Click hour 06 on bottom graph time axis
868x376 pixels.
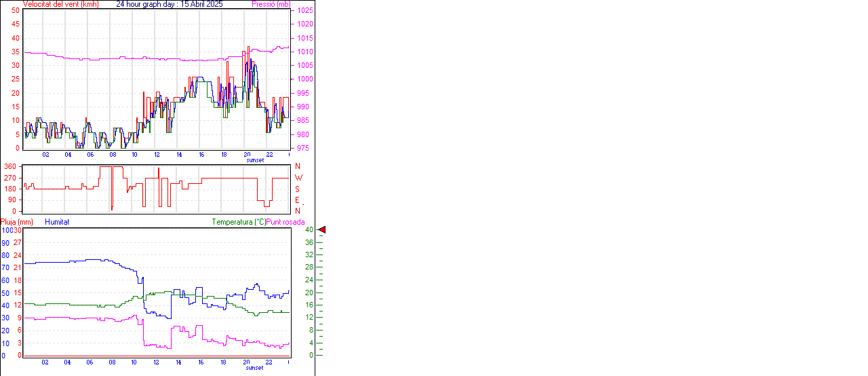tap(90, 362)
